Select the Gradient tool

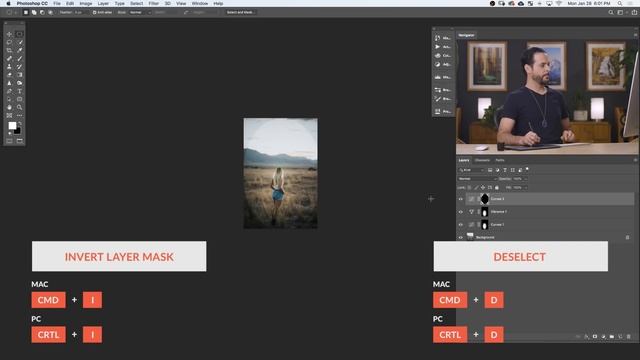(19, 75)
